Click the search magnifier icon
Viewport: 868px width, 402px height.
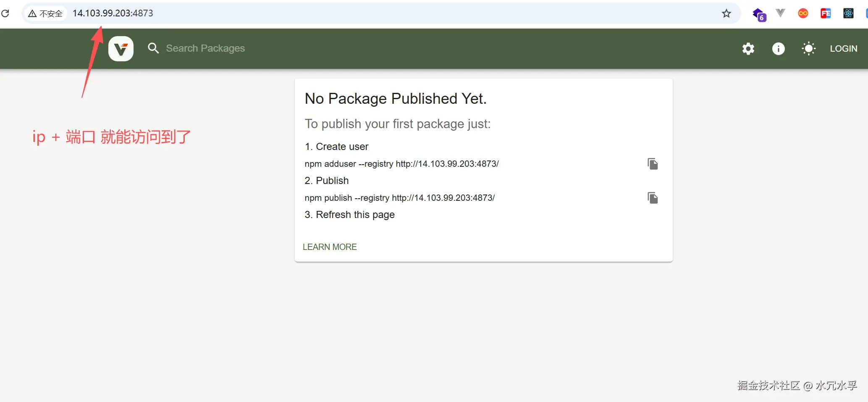point(153,48)
